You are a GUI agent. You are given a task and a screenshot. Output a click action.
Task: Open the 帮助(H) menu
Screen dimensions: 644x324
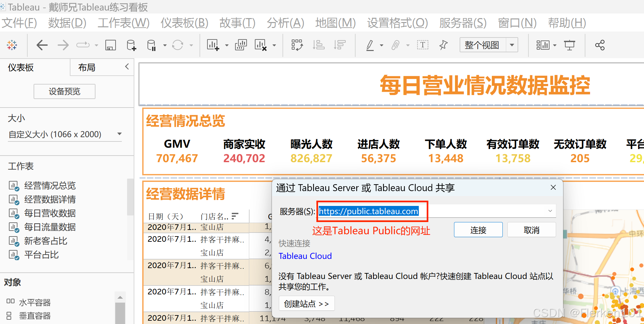click(567, 23)
